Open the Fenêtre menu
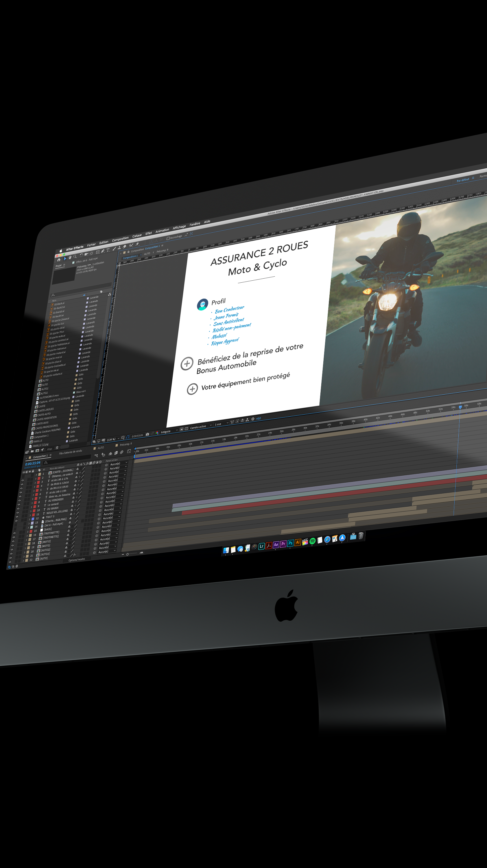The width and height of the screenshot is (487, 868). coord(195,224)
